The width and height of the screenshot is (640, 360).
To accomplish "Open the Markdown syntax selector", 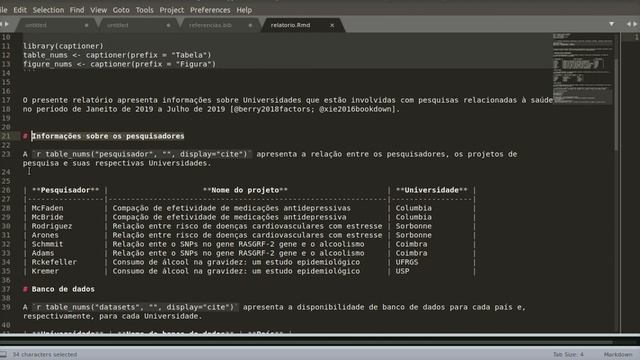I will click(618, 354).
